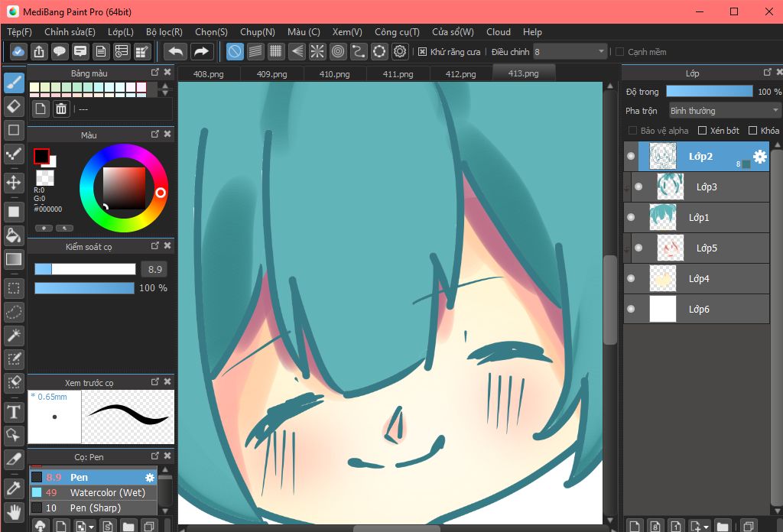Screen dimensions: 783x532
Task: Select the Magic Wand tool
Action: point(14,336)
